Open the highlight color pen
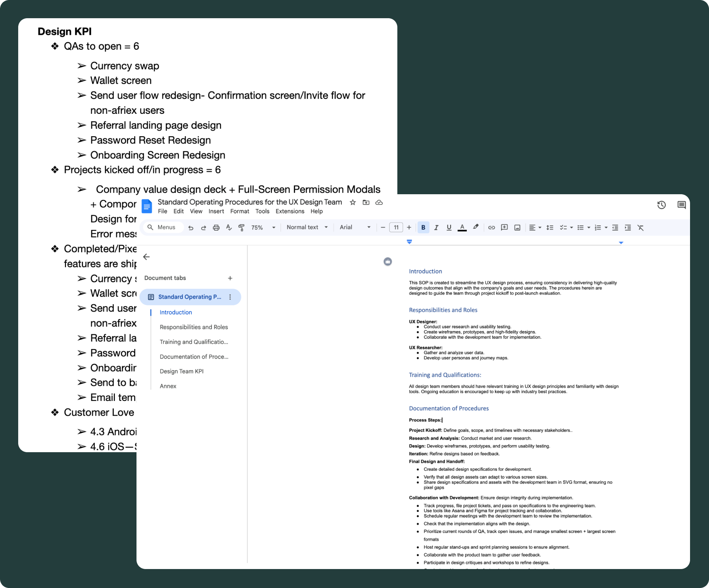Viewport: 709px width, 588px height. [475, 227]
